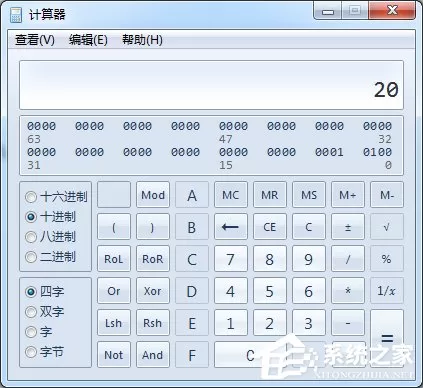
Task: Select the 四字 Qword radio button
Action: (31, 292)
